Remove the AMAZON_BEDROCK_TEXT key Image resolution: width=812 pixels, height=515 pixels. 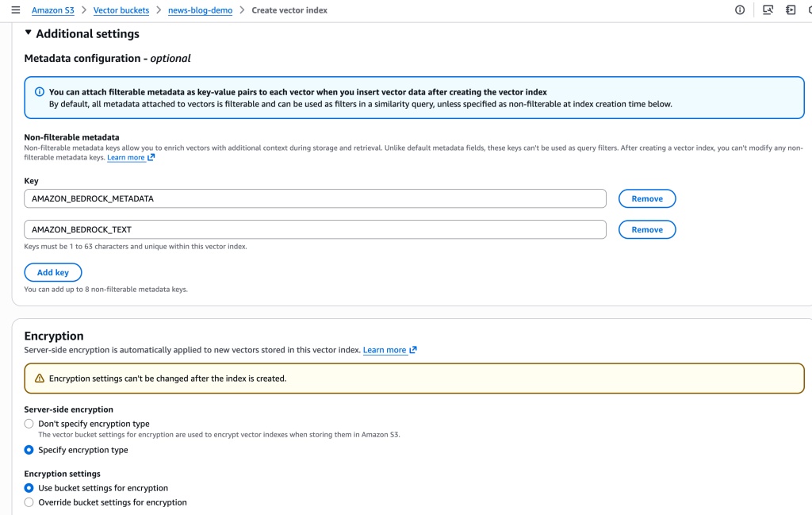[646, 229]
